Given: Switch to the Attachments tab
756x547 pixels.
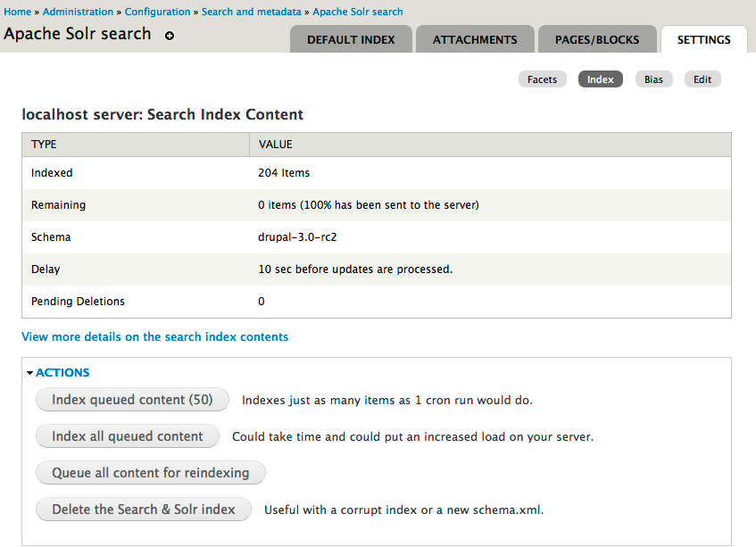Looking at the screenshot, I should pyautogui.click(x=475, y=39).
